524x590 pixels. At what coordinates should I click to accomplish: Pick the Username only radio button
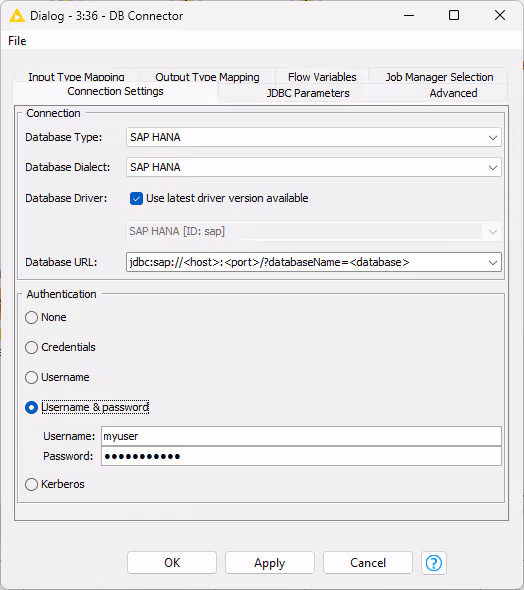point(32,377)
